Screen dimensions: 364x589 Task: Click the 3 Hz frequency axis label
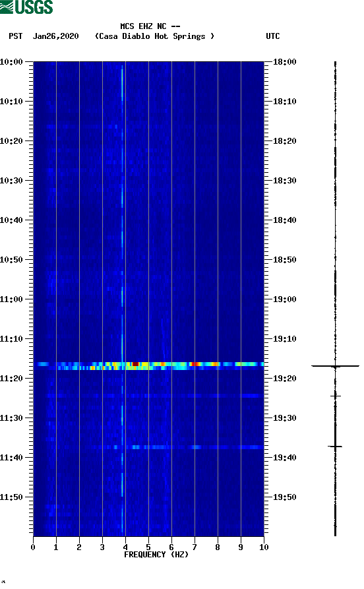point(102,547)
